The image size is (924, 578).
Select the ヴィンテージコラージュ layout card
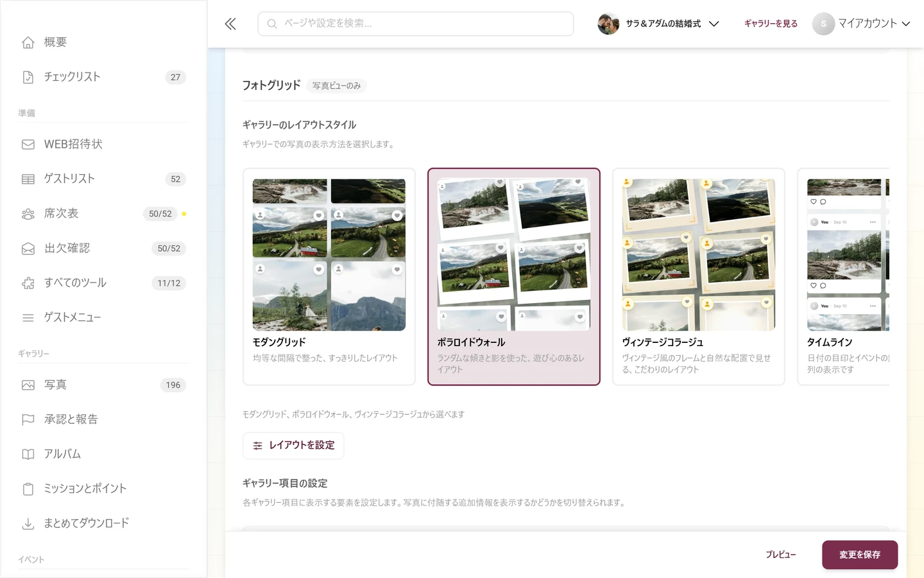pos(699,277)
